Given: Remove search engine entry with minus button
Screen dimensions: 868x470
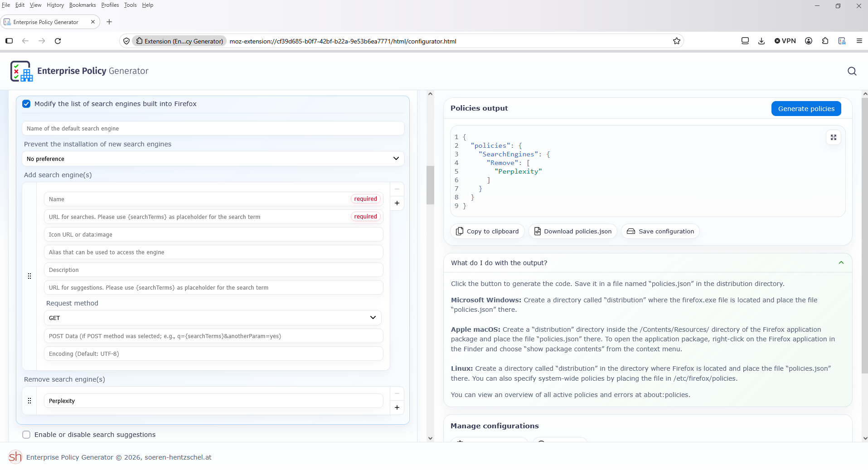Looking at the screenshot, I should (397, 189).
